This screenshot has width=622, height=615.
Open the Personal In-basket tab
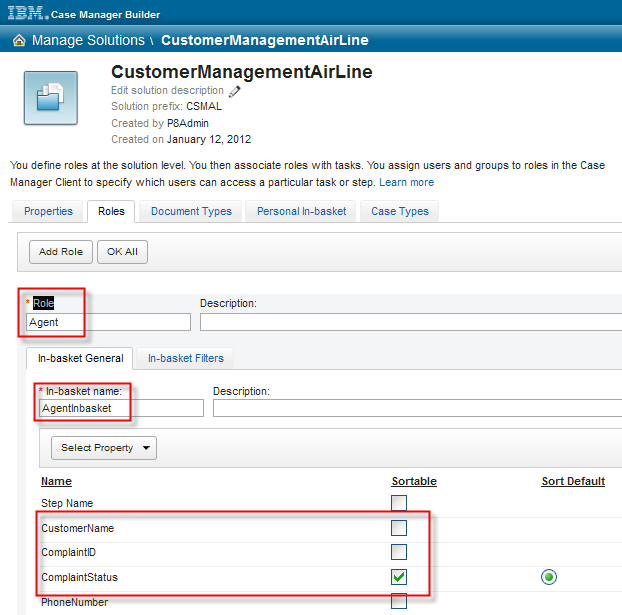click(301, 211)
